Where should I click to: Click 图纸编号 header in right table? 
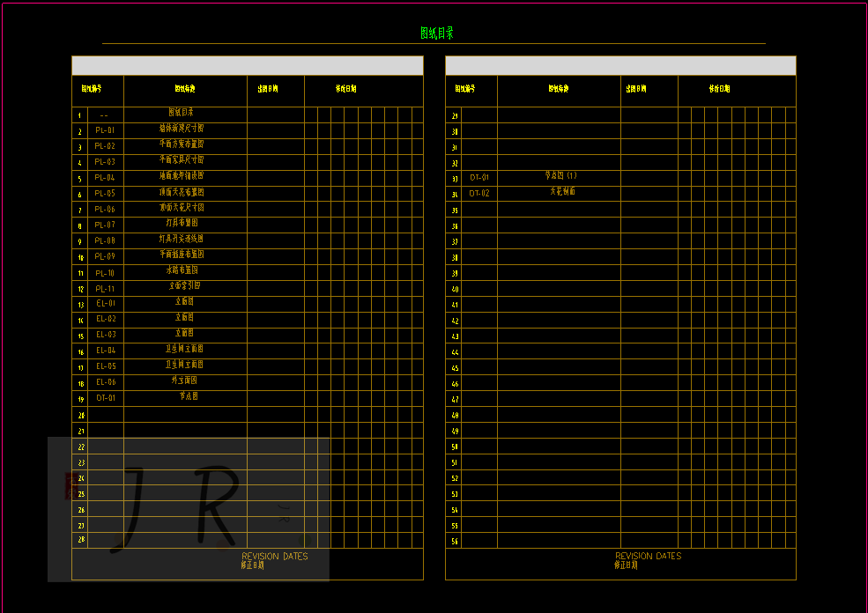click(465, 89)
